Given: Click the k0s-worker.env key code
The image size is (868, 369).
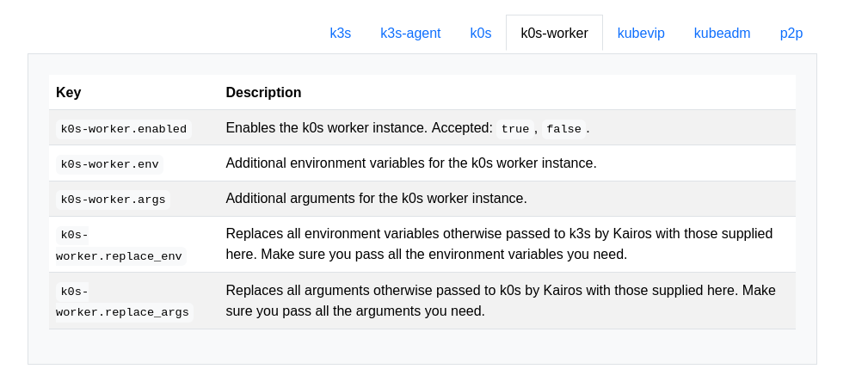Looking at the screenshot, I should coord(109,164).
